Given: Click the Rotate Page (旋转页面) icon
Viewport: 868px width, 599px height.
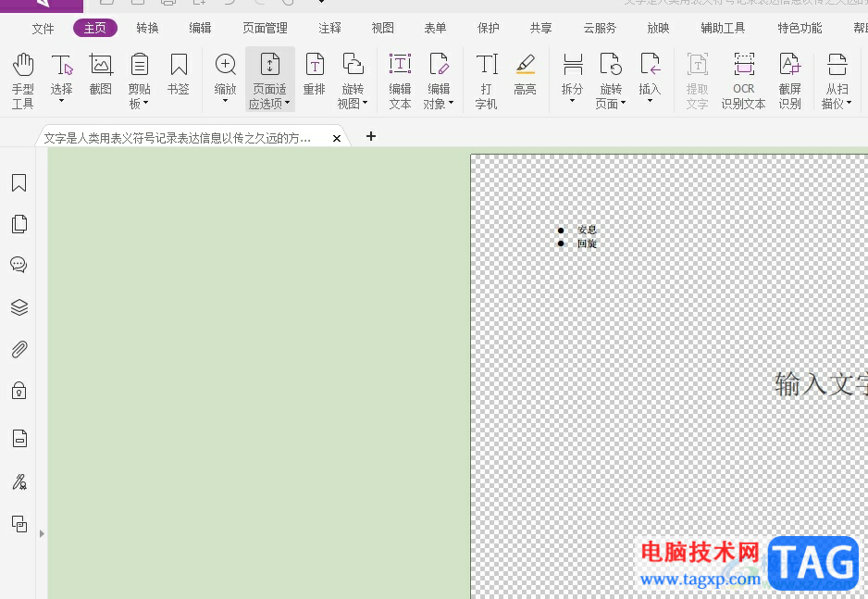Looking at the screenshot, I should pos(611,65).
